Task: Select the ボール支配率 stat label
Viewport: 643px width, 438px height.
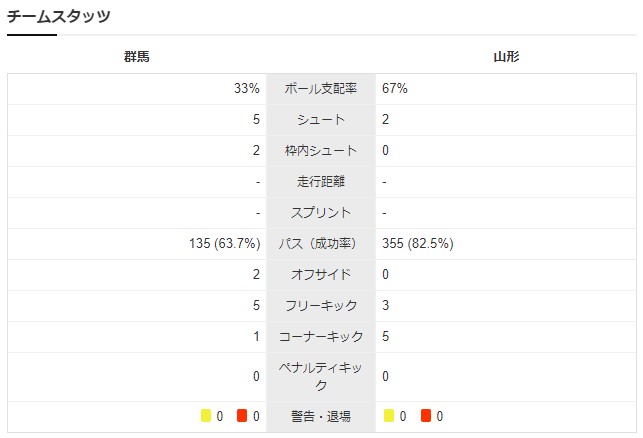Action: point(321,88)
